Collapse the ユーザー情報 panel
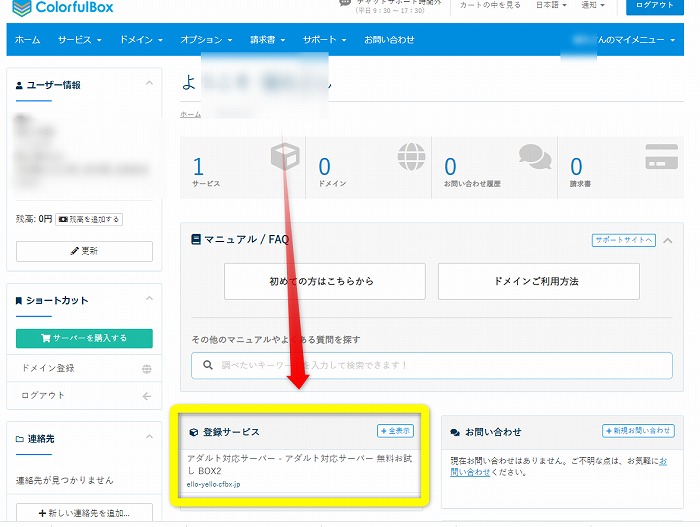This screenshot has width=700, height=527. click(149, 84)
